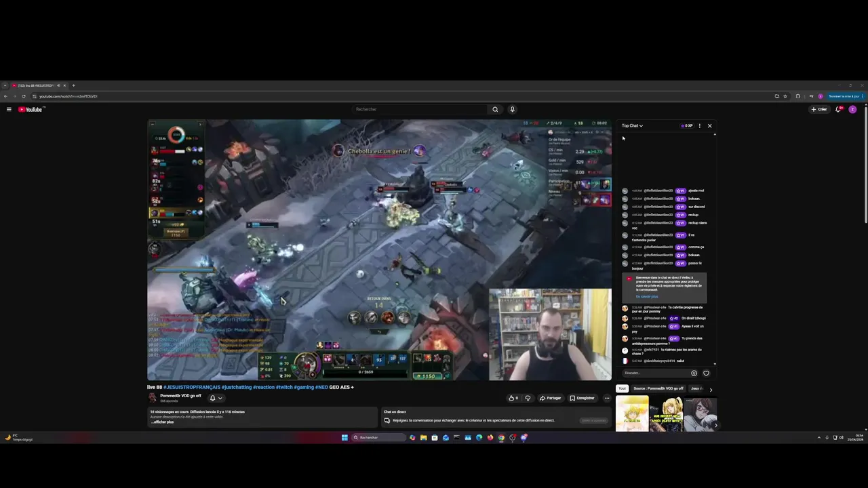The height and width of the screenshot is (488, 868).
Task: Send a heart reaction in chat
Action: [706, 373]
